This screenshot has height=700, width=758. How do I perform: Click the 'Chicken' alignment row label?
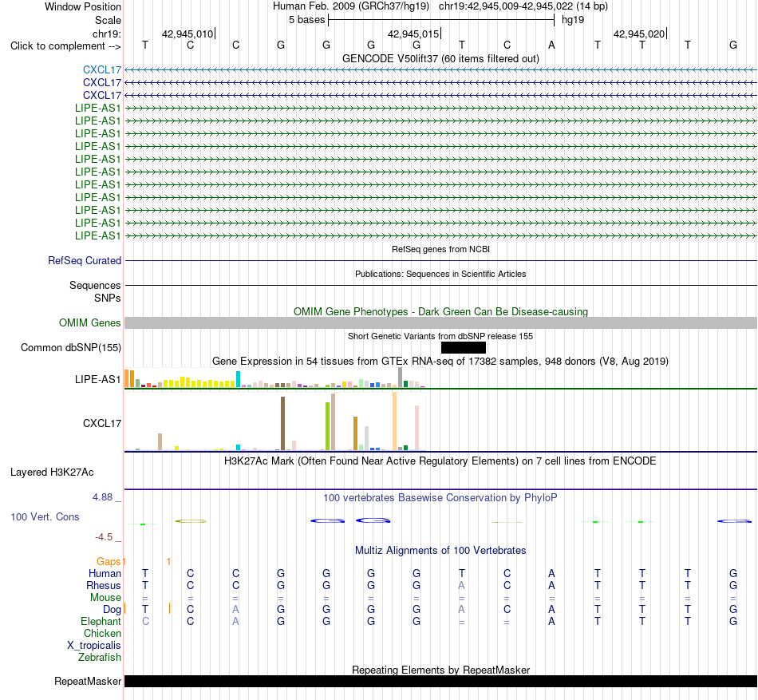pos(102,633)
